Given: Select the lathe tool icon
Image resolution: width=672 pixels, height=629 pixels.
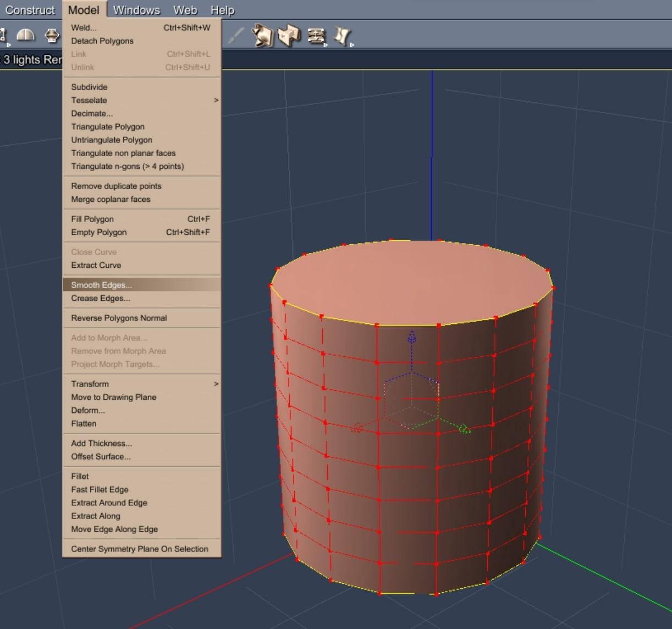Looking at the screenshot, I should tap(52, 36).
